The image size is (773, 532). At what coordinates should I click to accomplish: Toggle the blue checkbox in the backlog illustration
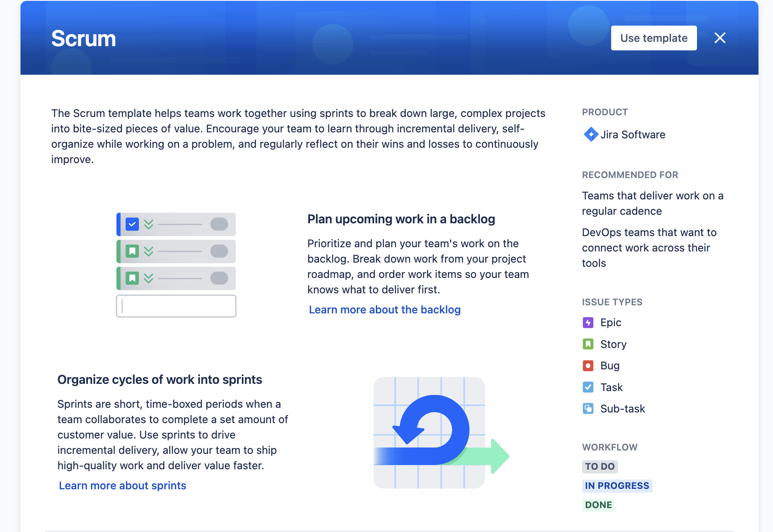pyautogui.click(x=132, y=223)
